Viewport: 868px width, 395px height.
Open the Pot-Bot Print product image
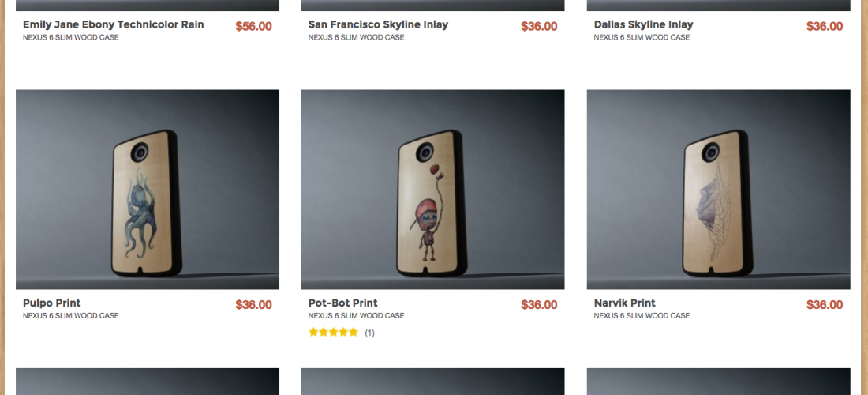point(433,190)
